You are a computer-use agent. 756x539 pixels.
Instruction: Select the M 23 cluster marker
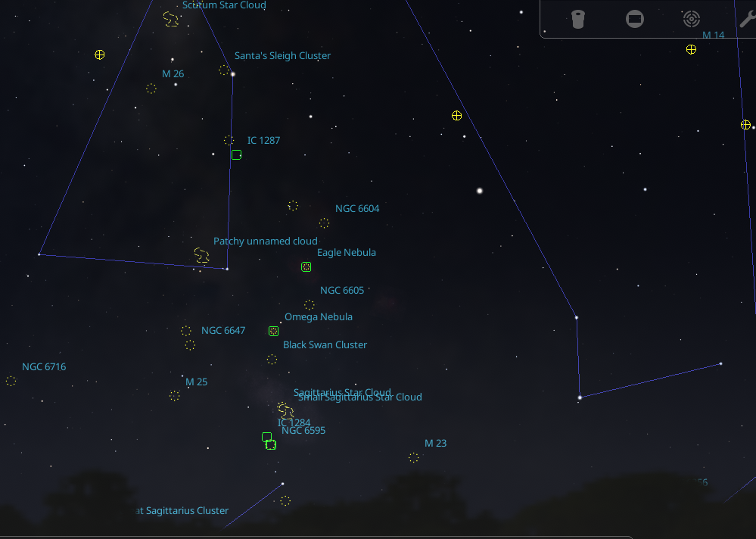click(414, 457)
